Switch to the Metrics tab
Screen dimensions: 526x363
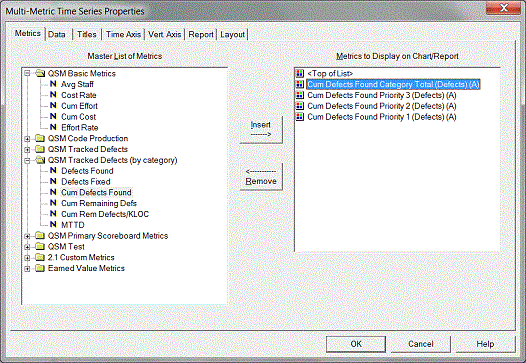[x=28, y=34]
